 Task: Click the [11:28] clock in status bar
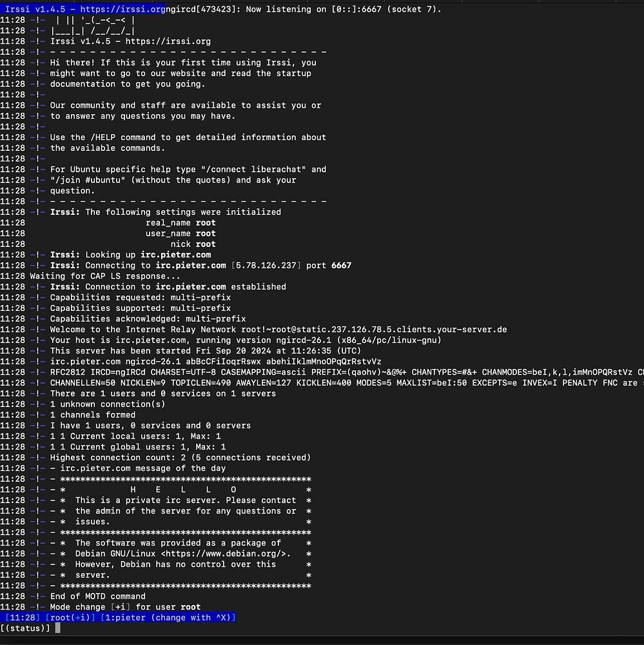tap(23, 619)
